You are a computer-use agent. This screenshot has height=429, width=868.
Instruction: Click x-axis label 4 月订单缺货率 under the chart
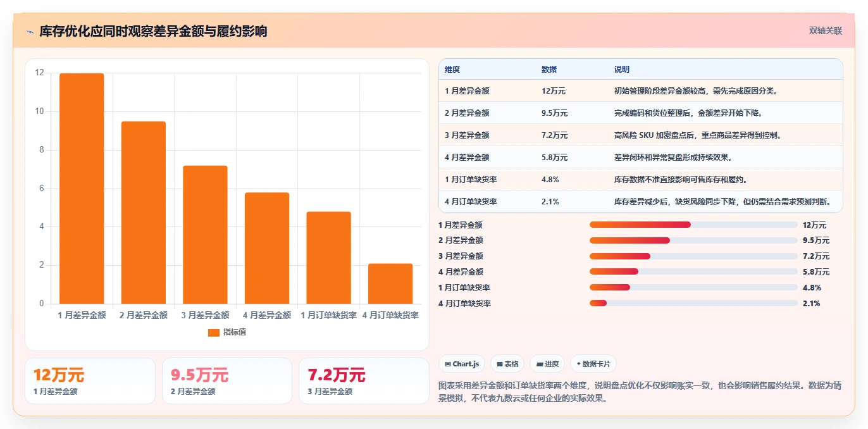(390, 315)
